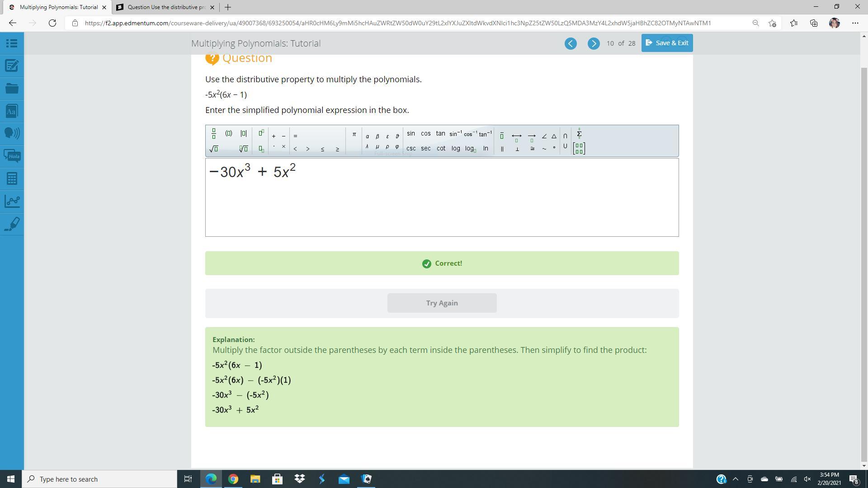Go to the previous tutorial page
This screenshot has height=488, width=868.
[571, 43]
